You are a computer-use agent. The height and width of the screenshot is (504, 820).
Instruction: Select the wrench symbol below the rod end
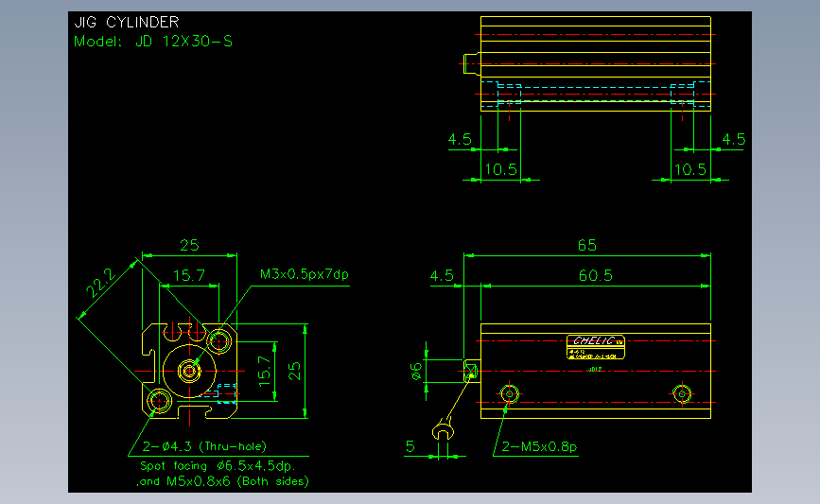[x=443, y=429]
